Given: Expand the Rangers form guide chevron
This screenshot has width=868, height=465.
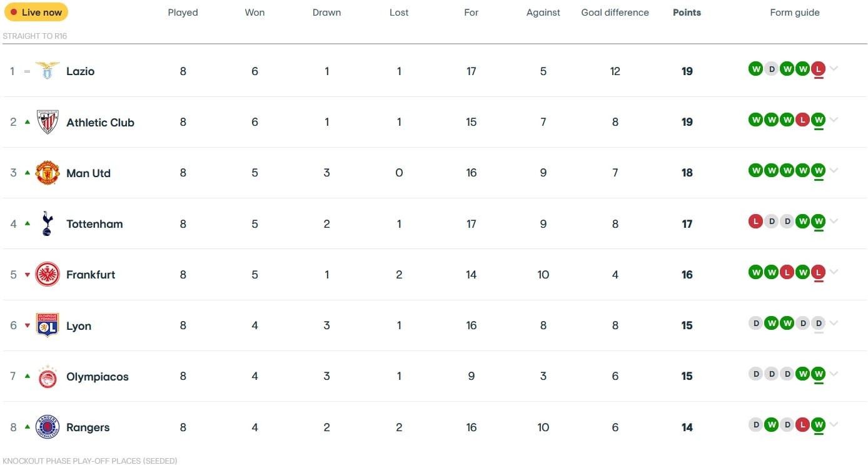Looking at the screenshot, I should pyautogui.click(x=834, y=425).
